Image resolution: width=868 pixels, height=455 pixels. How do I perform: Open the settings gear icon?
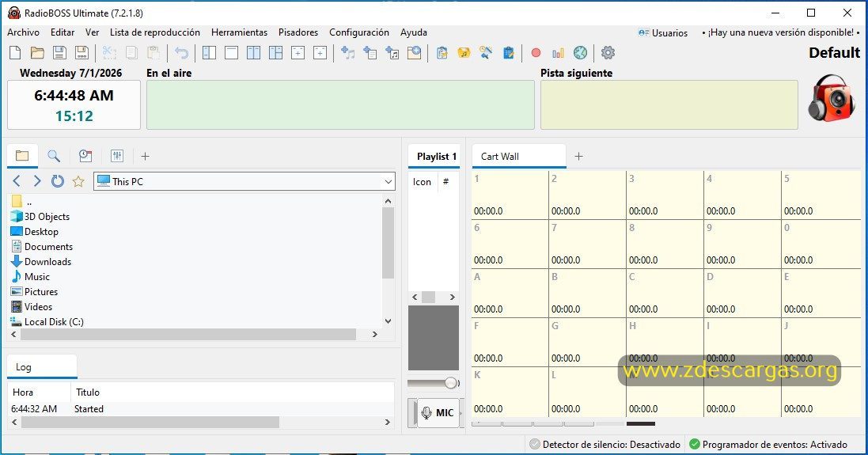pyautogui.click(x=608, y=52)
